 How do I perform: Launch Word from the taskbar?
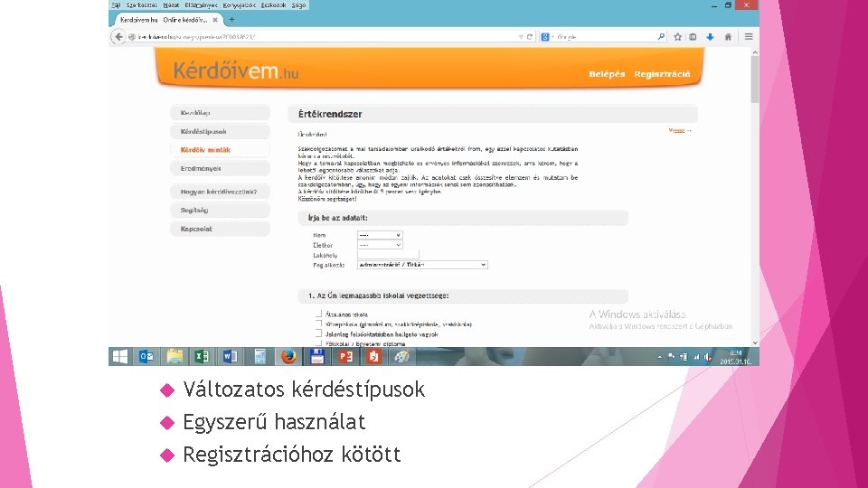[x=231, y=356]
